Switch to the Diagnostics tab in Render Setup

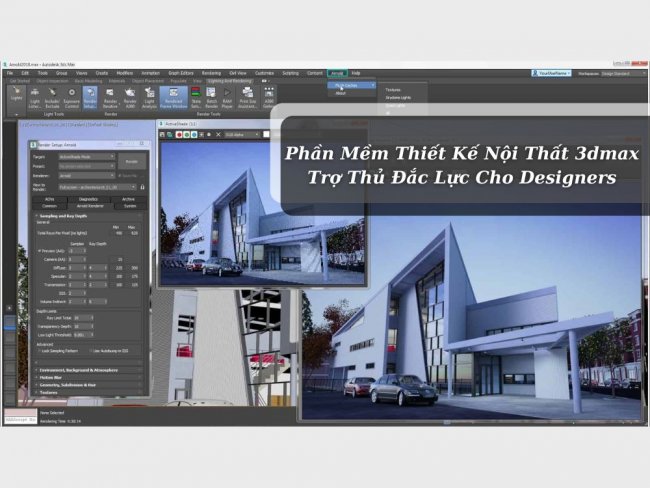coord(88,199)
